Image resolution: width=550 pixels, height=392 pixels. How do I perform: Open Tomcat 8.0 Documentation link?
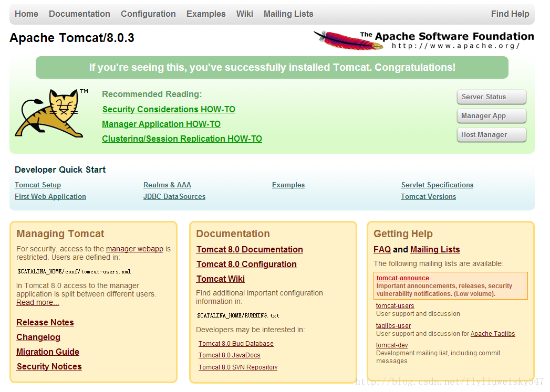[x=250, y=249]
